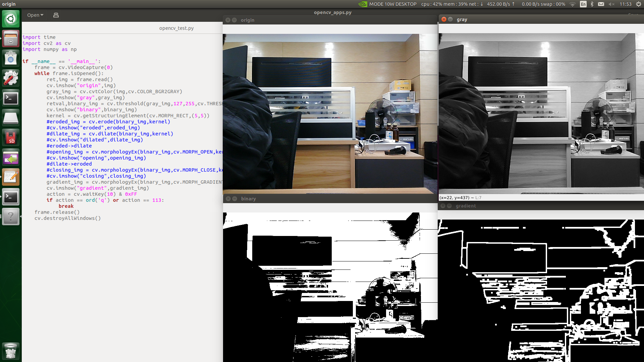The image size is (644, 362).
Task: Click the new document icon in gedit
Action: click(56, 15)
